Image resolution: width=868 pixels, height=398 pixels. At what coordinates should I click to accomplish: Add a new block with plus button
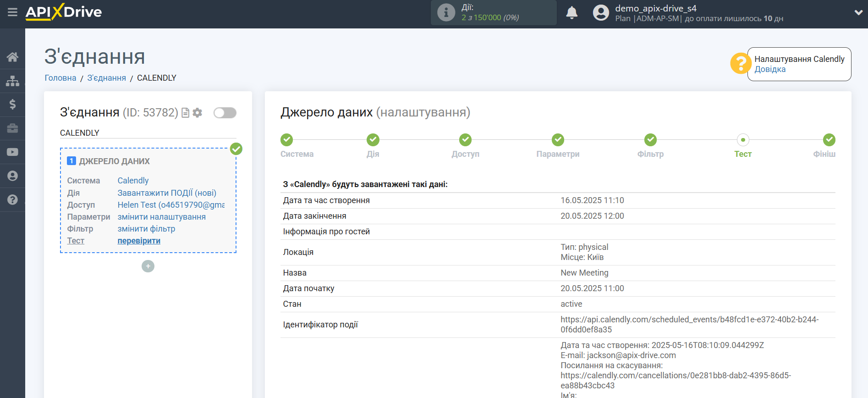[x=148, y=266]
